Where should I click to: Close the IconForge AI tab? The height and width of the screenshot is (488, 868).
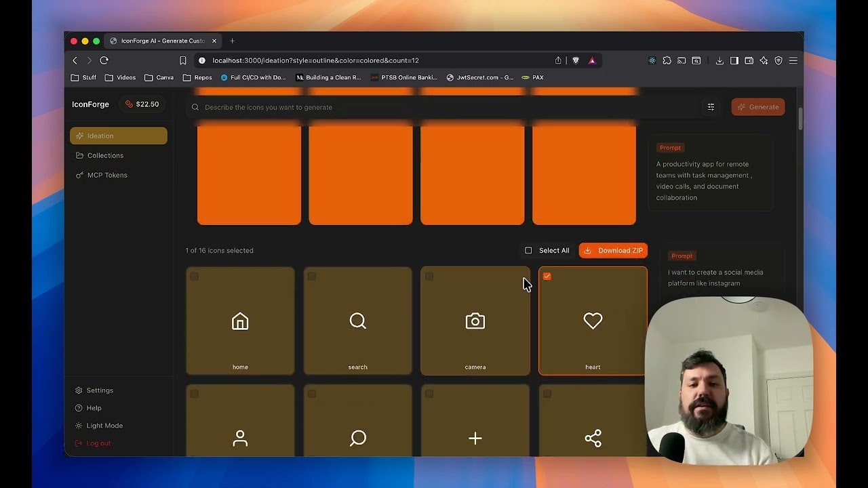tap(214, 41)
